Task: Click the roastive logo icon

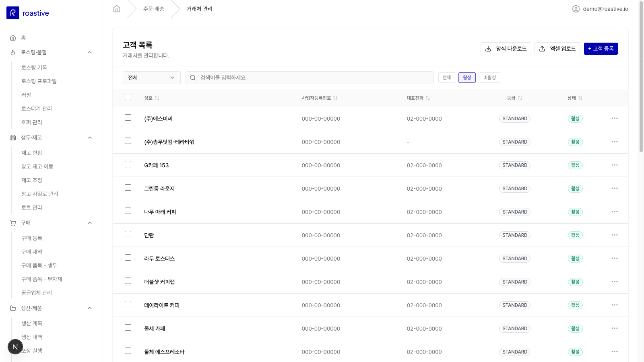Action: click(x=13, y=13)
